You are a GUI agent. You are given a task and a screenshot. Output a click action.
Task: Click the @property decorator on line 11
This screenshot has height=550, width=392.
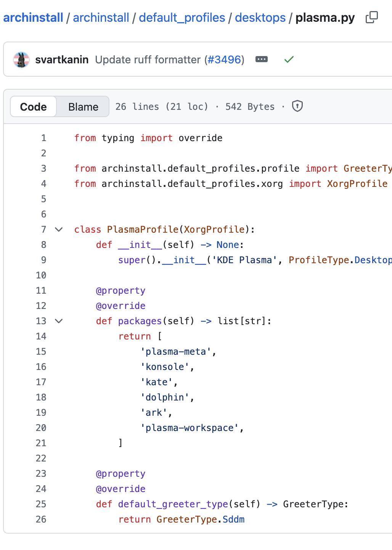120,291
